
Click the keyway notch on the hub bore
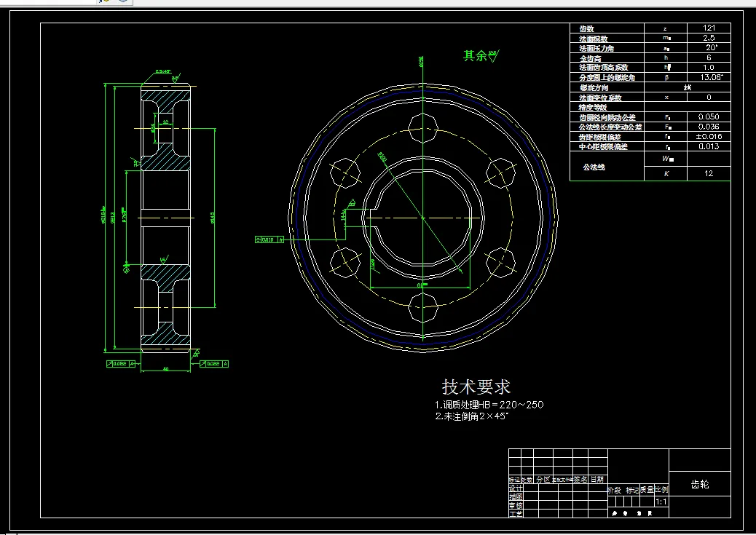[x=370, y=218]
